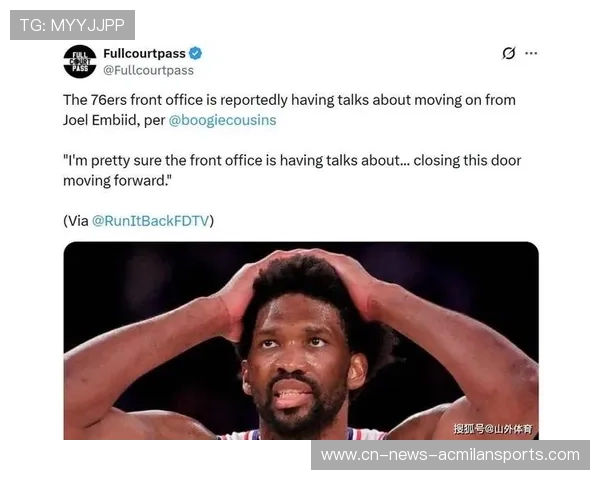Click the "(Via" text before the mention
Image resolution: width=600 pixels, height=480 pixels.
[76, 221]
